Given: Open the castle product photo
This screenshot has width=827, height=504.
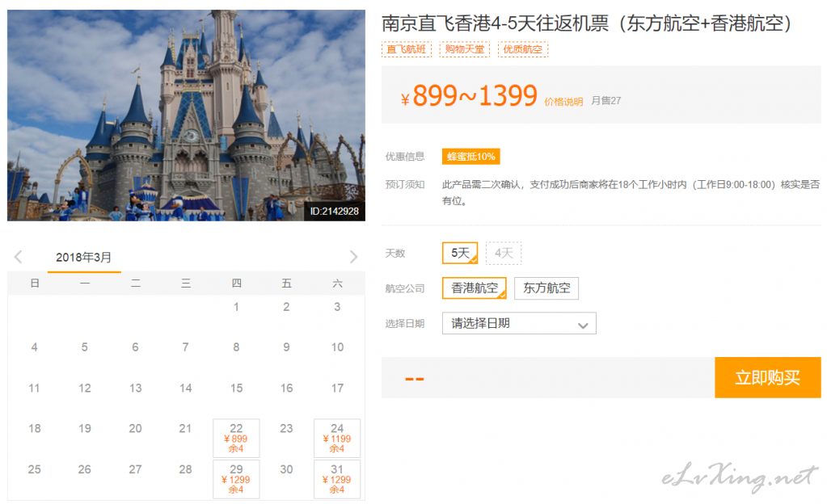Looking at the screenshot, I should [186, 115].
